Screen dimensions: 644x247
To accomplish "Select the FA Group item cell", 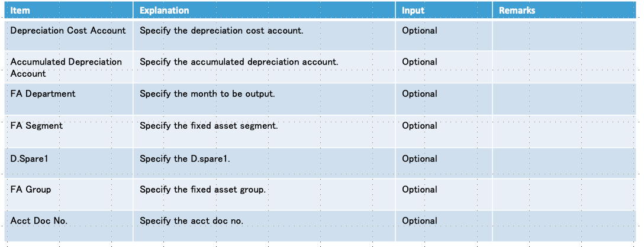I will point(69,194).
